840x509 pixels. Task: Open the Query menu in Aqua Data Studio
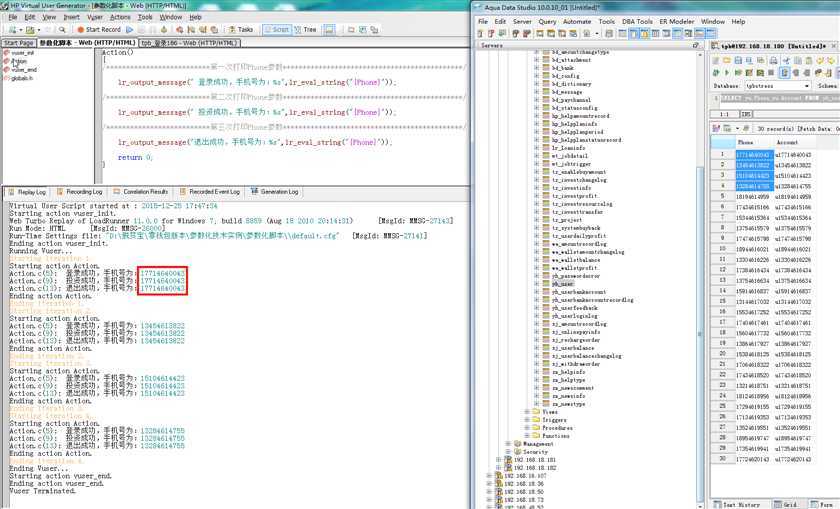547,21
